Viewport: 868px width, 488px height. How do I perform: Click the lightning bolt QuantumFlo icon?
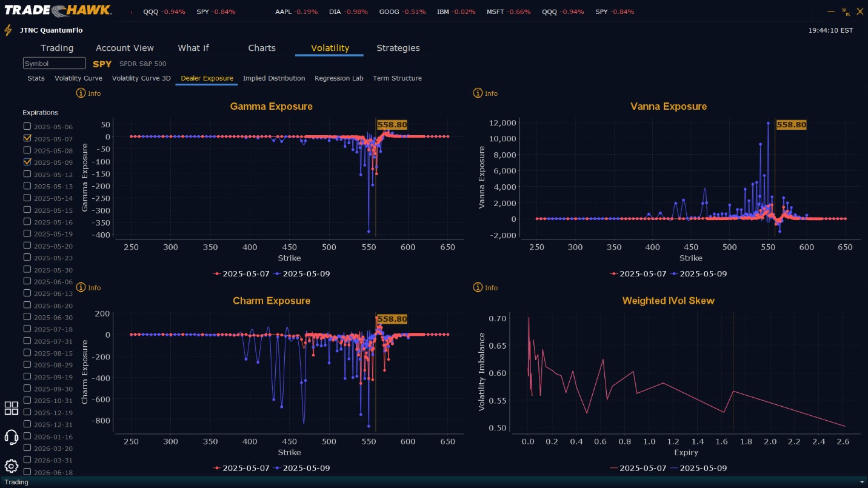coord(8,30)
